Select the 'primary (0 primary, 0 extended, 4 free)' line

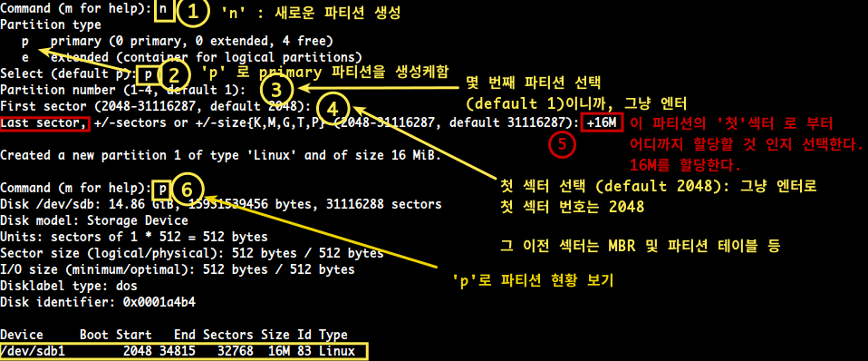(x=191, y=41)
